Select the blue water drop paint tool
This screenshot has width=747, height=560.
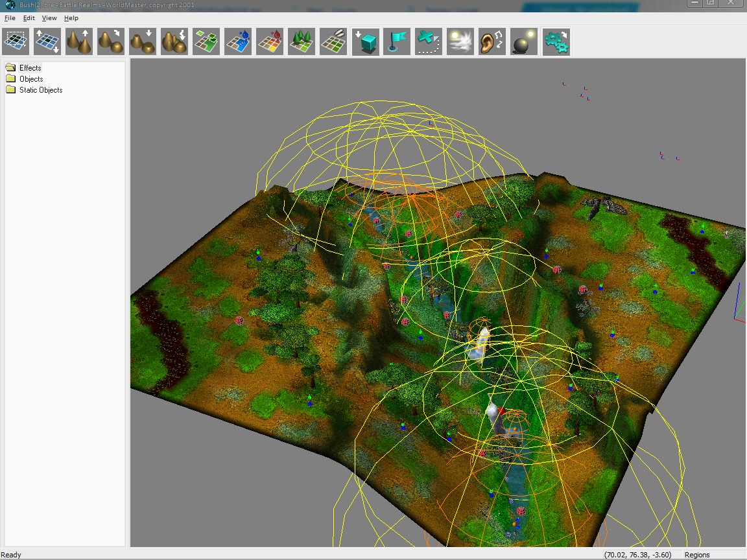pyautogui.click(x=238, y=41)
